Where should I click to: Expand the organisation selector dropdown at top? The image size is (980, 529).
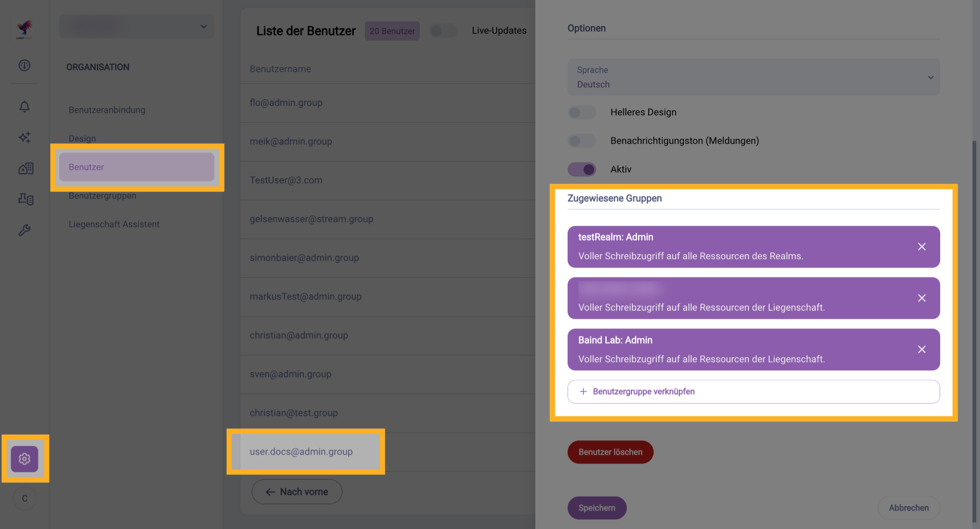(137, 27)
